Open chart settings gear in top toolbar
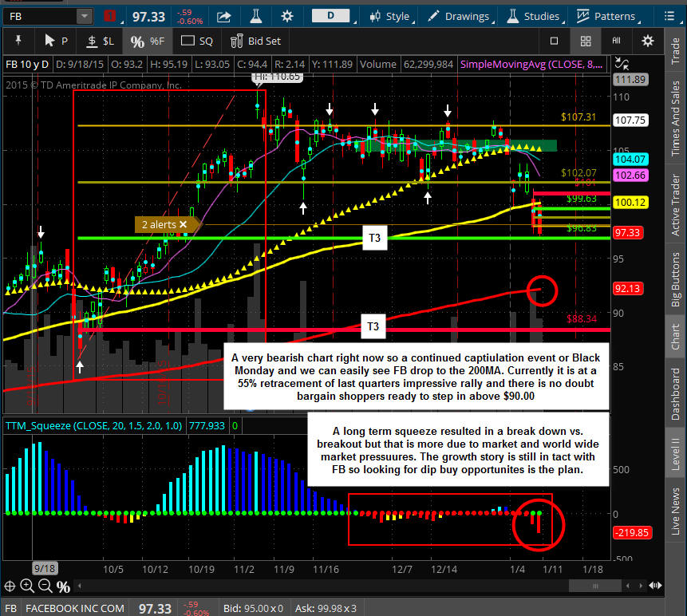The height and width of the screenshot is (616, 687). coord(287,17)
